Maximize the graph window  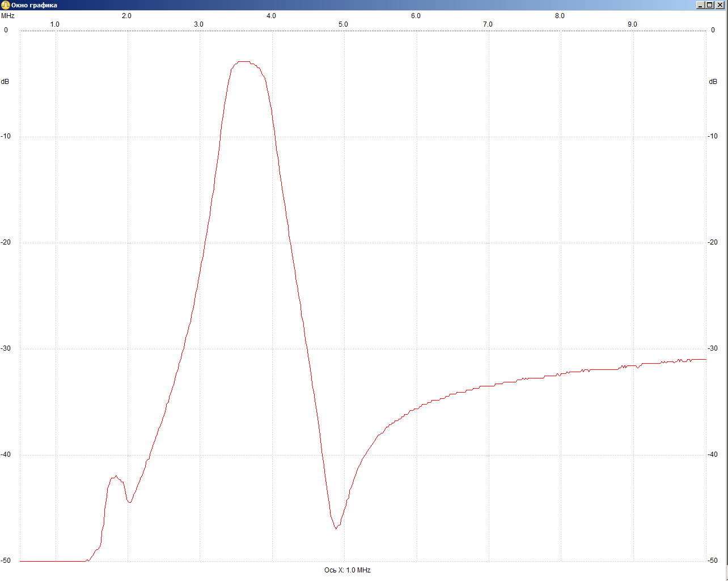[x=710, y=5]
